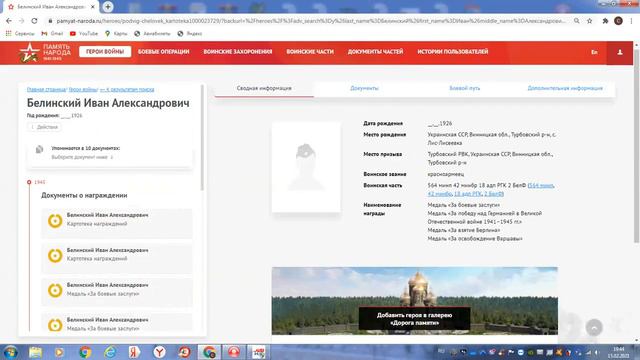Click the scroll-to-top round arrow button

pos(594,327)
